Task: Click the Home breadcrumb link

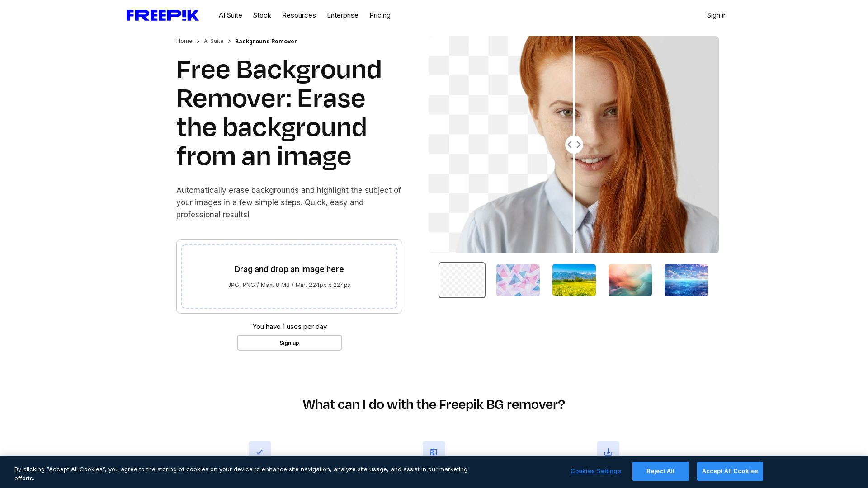Action: click(x=184, y=41)
